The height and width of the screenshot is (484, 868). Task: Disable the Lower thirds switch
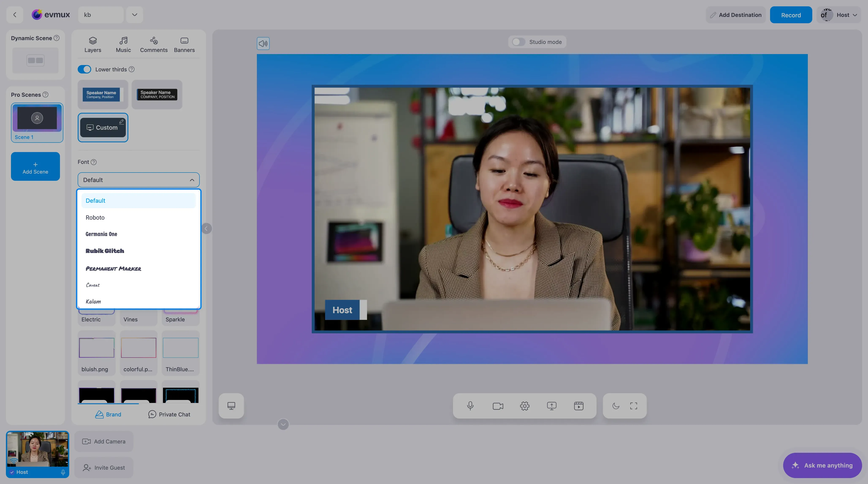point(84,69)
